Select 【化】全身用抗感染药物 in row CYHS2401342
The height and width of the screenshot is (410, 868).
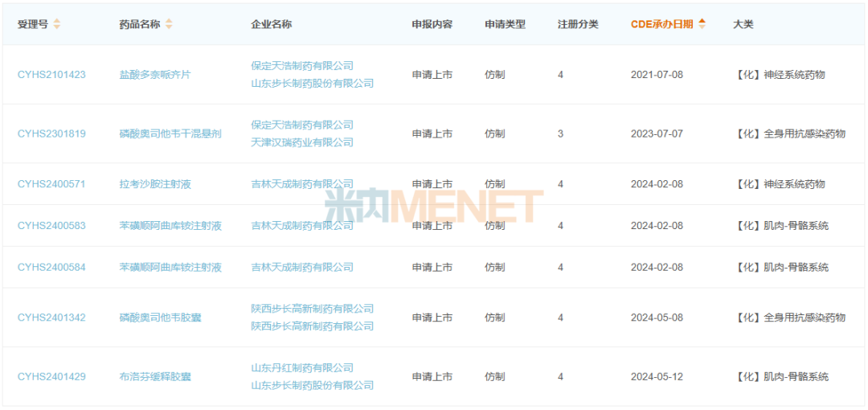[790, 318]
